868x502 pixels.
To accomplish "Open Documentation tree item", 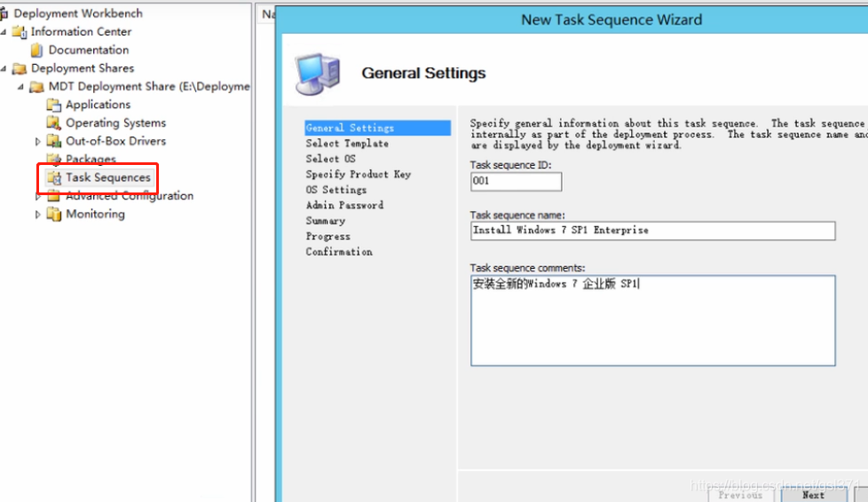I will (x=89, y=50).
